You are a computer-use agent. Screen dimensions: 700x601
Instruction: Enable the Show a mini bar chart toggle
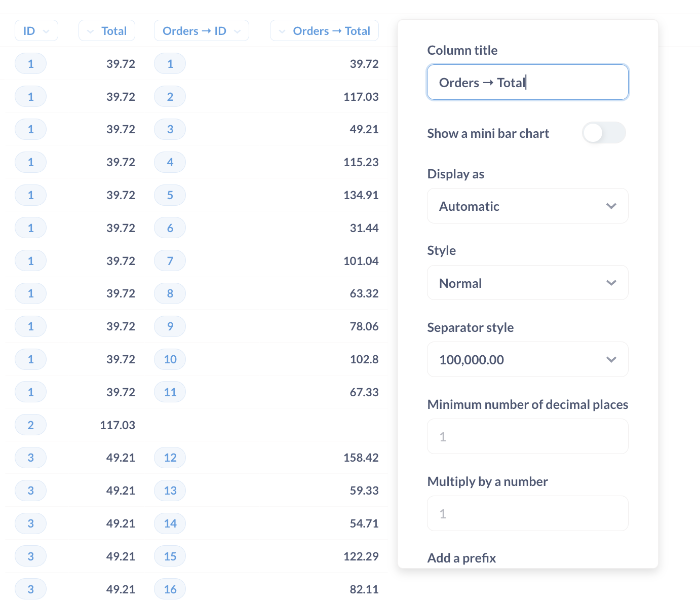[x=604, y=132]
